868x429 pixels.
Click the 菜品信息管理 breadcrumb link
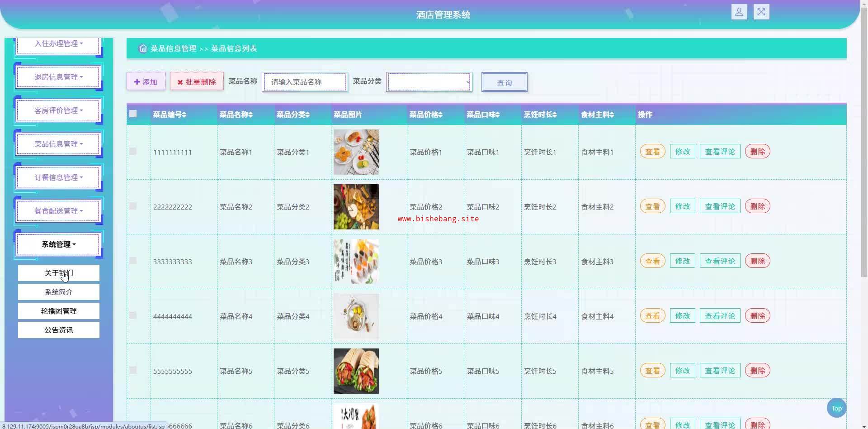pyautogui.click(x=173, y=48)
